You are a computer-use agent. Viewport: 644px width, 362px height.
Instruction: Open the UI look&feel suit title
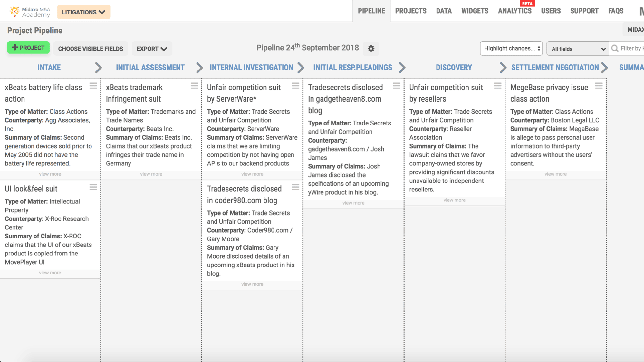tap(31, 189)
